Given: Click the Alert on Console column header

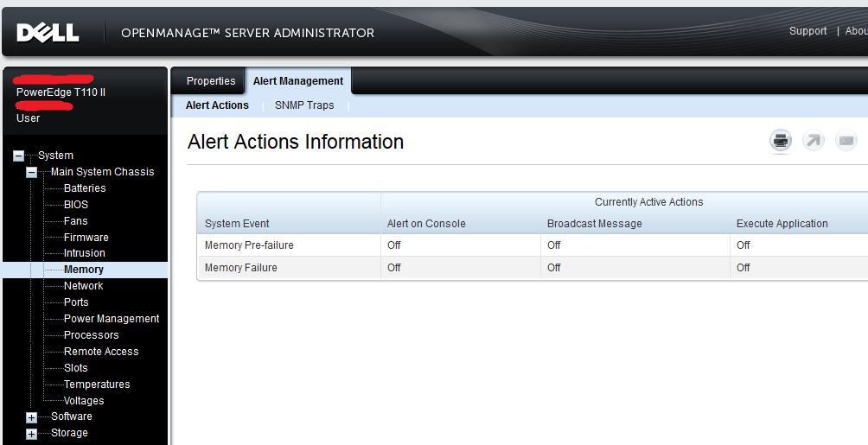Looking at the screenshot, I should tap(426, 224).
